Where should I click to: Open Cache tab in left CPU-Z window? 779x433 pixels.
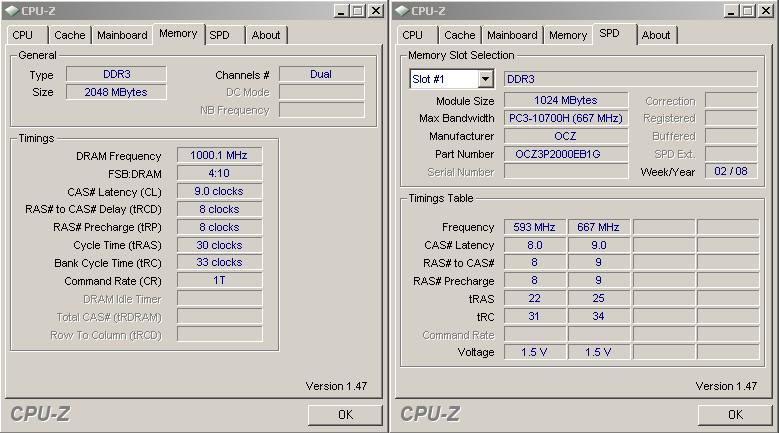pyautogui.click(x=70, y=35)
